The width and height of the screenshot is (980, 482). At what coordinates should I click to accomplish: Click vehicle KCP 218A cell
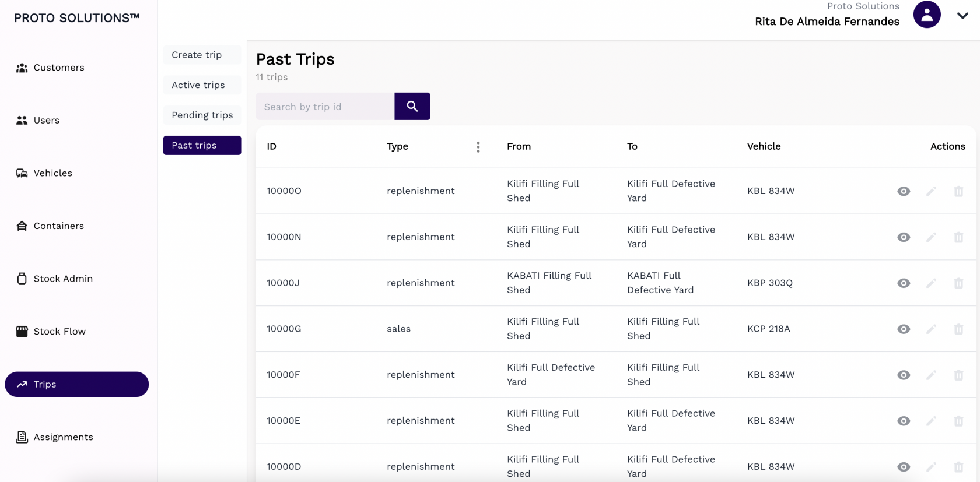(769, 329)
